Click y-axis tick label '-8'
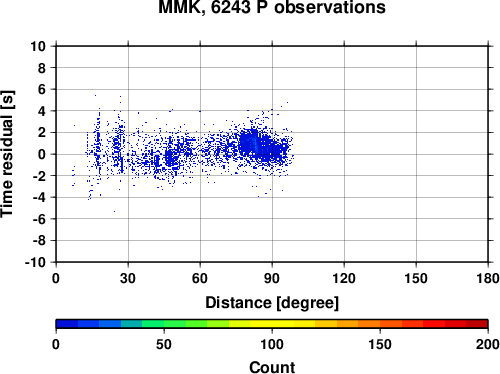The width and height of the screenshot is (500, 374). pyautogui.click(x=39, y=241)
